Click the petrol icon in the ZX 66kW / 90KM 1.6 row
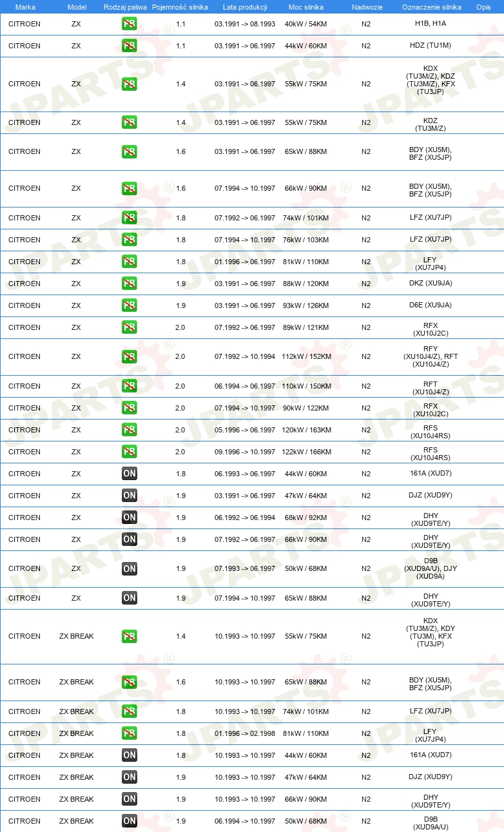 point(130,188)
